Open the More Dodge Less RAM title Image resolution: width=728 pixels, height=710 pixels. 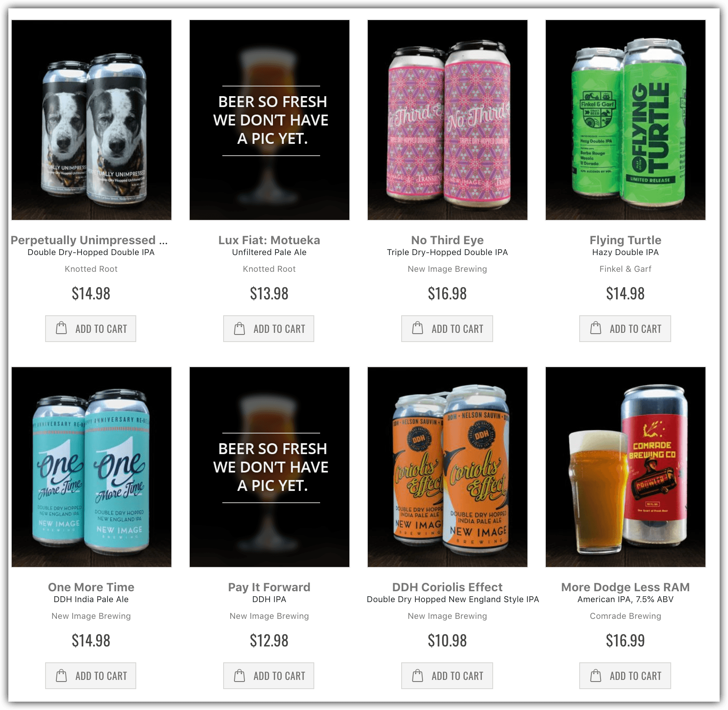coord(625,587)
